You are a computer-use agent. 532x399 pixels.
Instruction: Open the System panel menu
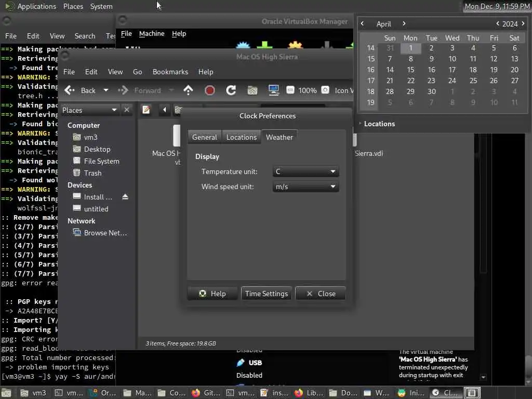101,6
